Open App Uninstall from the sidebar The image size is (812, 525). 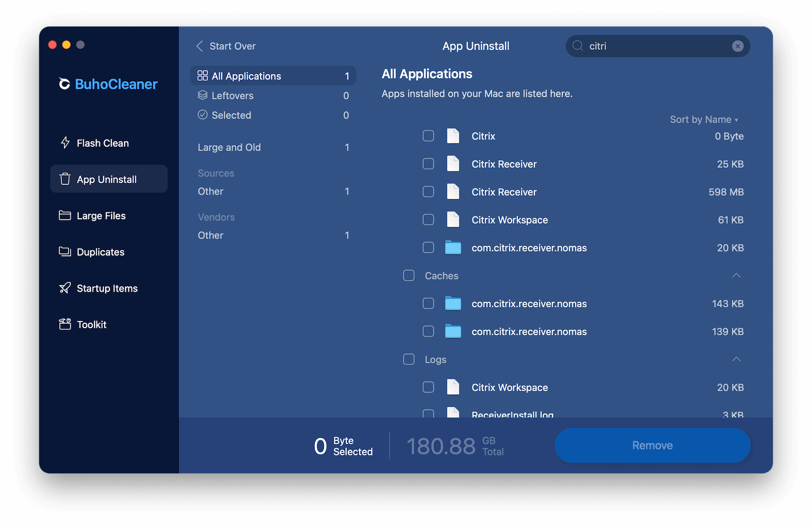(x=109, y=179)
